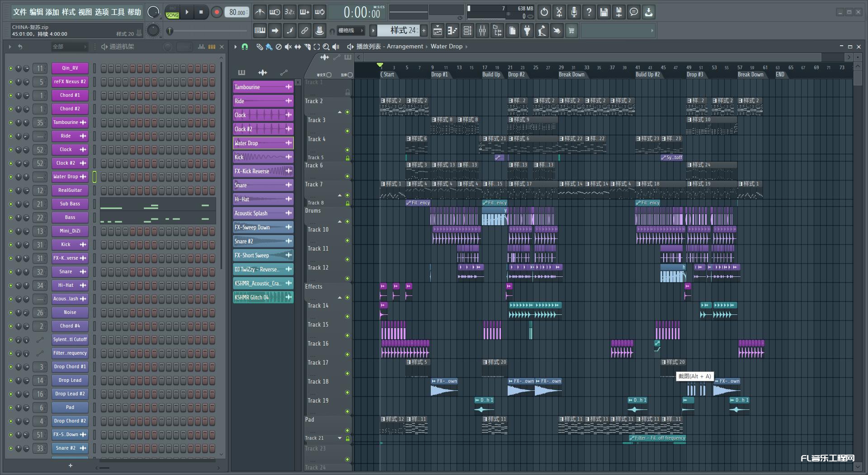Toggle mute on Track 14
Viewport: 868px width, 475px height.
[347, 317]
